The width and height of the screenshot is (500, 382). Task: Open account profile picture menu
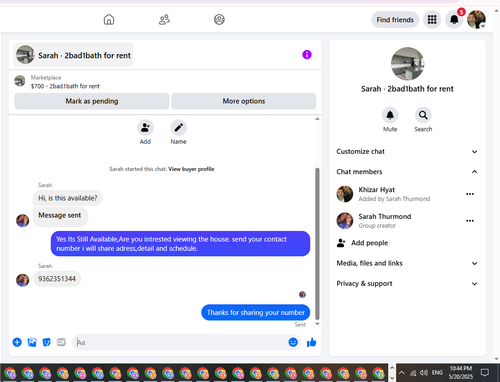[476, 20]
